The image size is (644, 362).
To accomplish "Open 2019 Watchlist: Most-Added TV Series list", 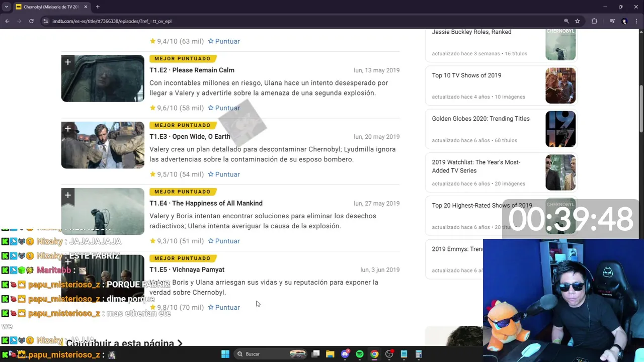I will click(476, 166).
